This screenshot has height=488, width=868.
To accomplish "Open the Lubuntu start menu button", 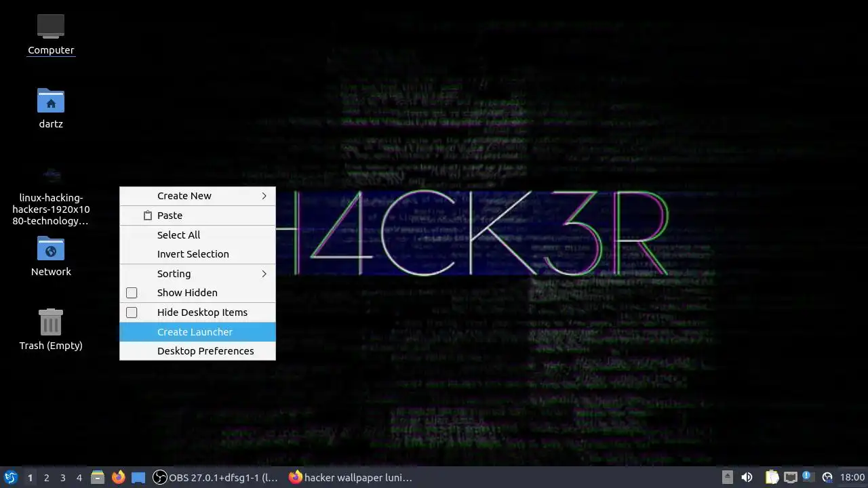I will click(11, 477).
